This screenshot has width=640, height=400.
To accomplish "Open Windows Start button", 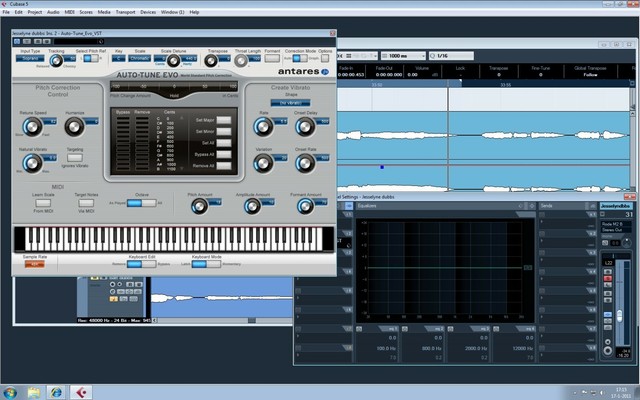I will 9,392.
